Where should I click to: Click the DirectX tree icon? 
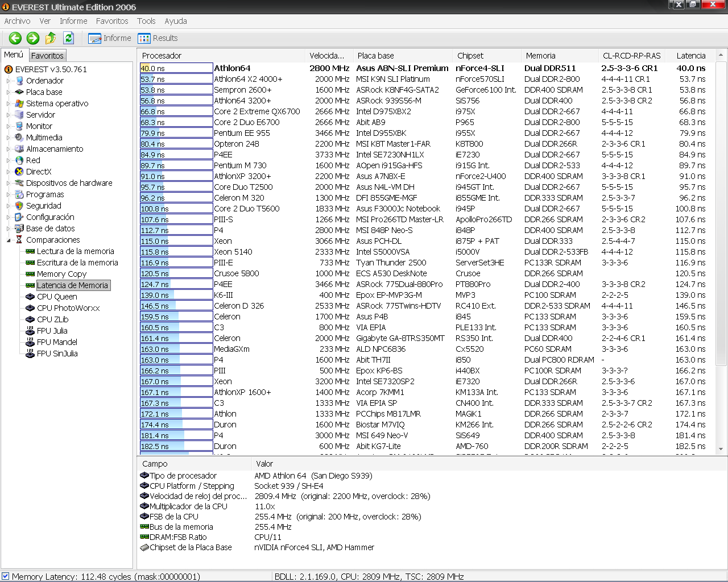click(19, 172)
